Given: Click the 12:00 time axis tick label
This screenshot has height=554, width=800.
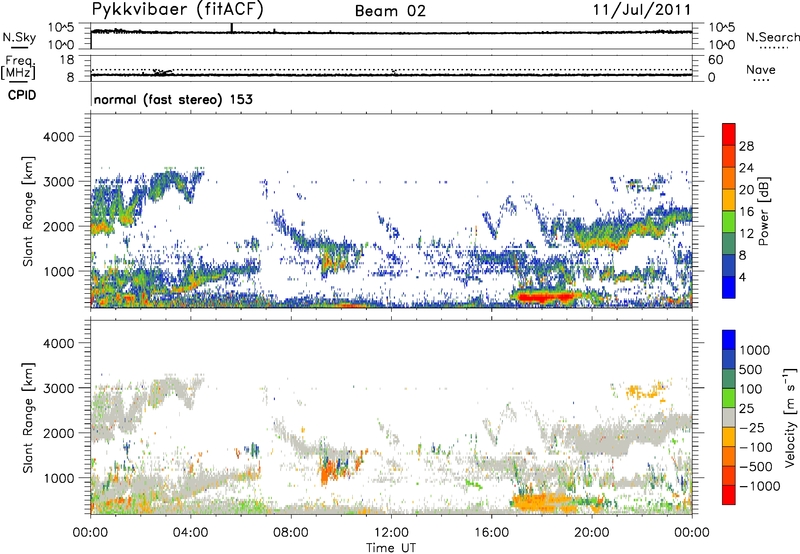Looking at the screenshot, I should point(391,533).
